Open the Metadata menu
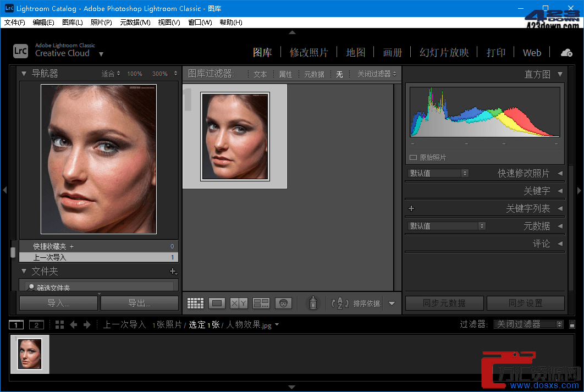 tap(135, 23)
